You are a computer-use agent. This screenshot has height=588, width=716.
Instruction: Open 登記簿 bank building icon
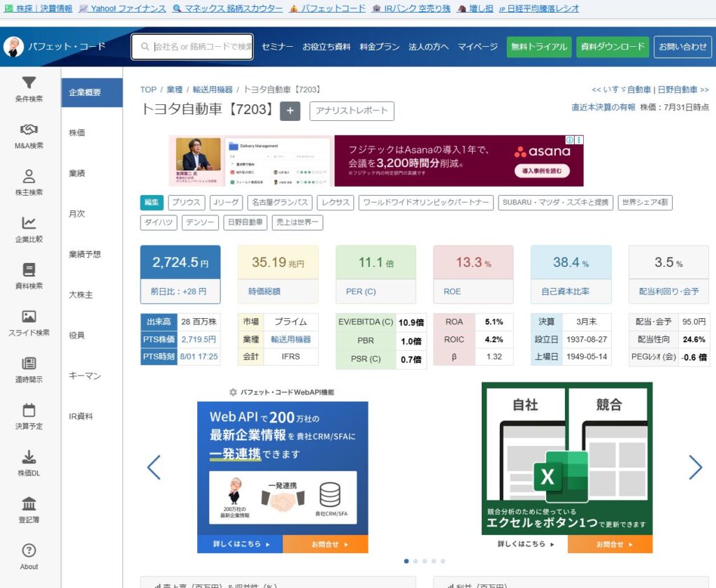pyautogui.click(x=29, y=503)
